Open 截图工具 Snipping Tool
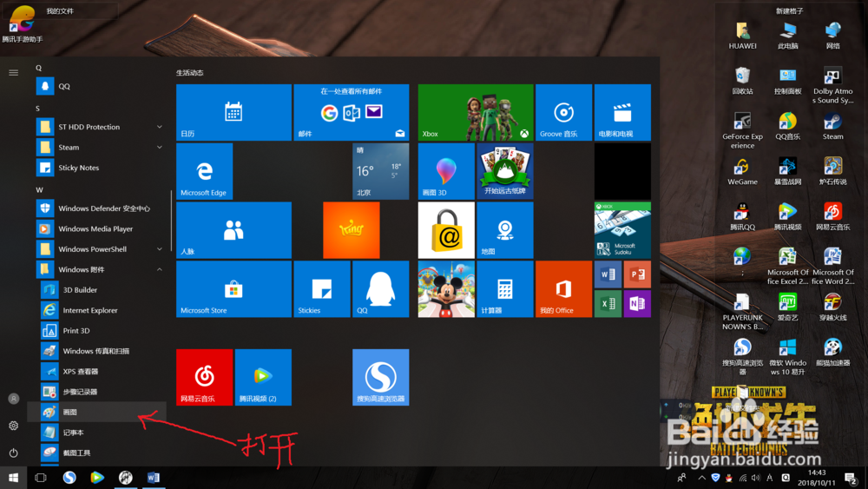The height and width of the screenshot is (489, 868). click(x=97, y=453)
